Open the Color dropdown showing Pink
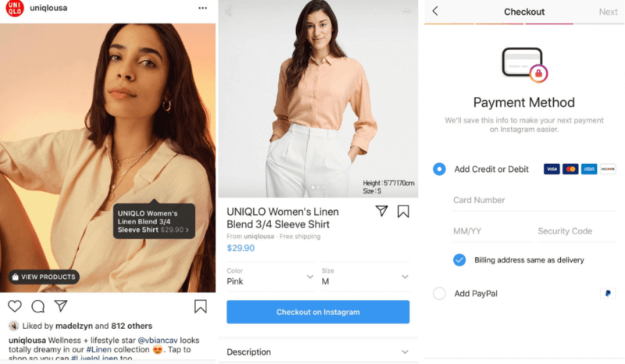This screenshot has height=364, width=625. point(270,277)
